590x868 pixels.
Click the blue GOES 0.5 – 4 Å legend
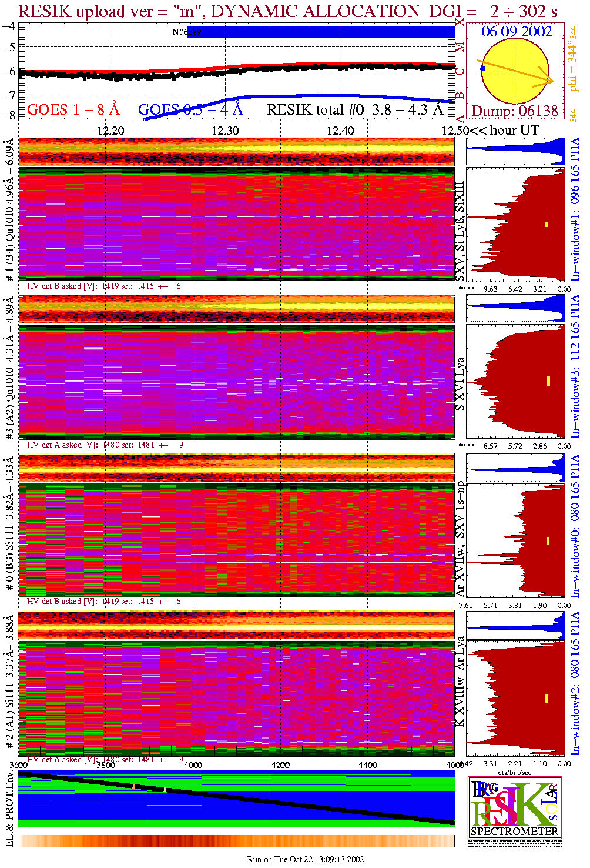190,109
